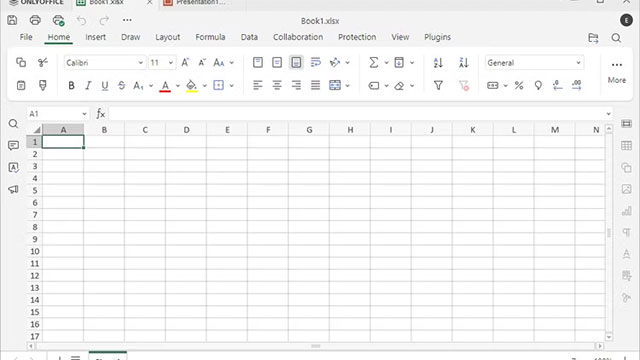This screenshot has height=360, width=640.
Task: Increment the font size
Action: 185,62
